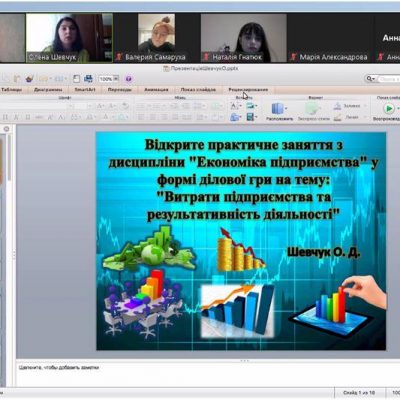Viewport: 400px width, 400px height.
Task: Click the blue bars with arrow image
Action: (x=237, y=311)
